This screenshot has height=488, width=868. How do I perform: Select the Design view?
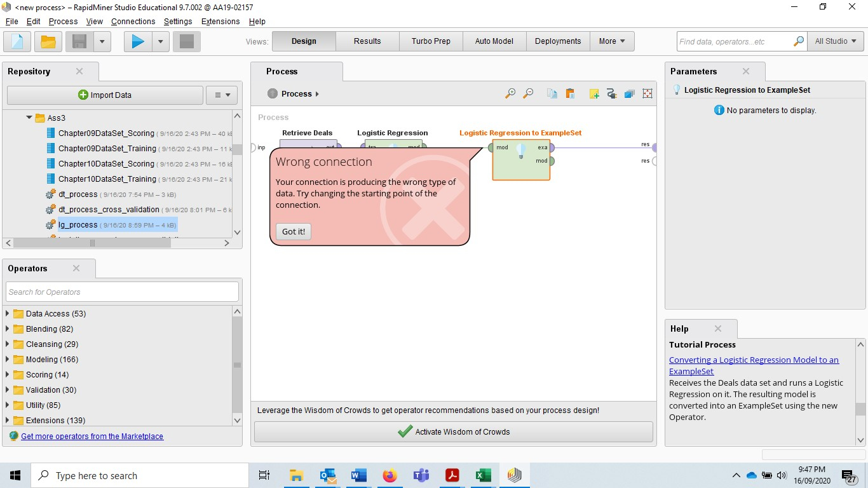pos(304,41)
